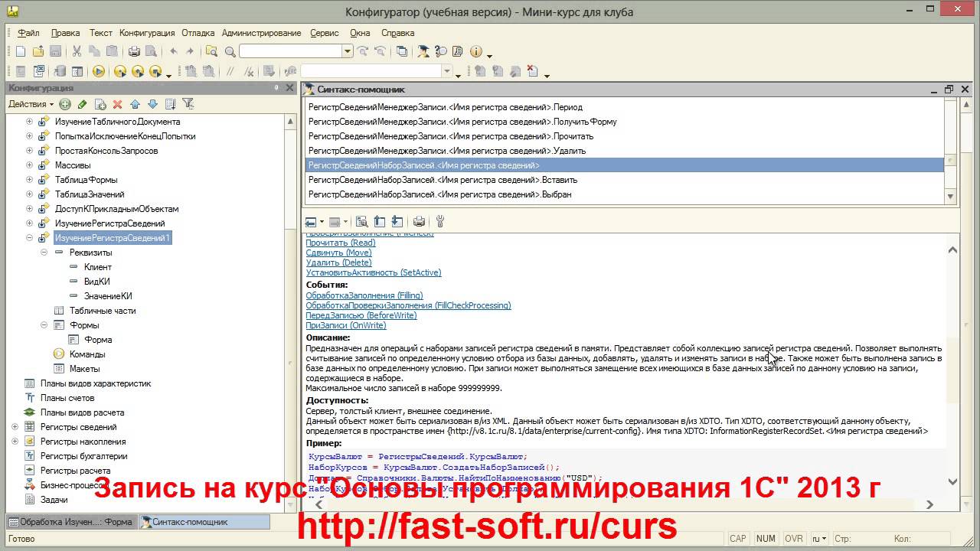This screenshot has width=980, height=551.
Task: Click the New document toolbar icon
Action: [21, 51]
